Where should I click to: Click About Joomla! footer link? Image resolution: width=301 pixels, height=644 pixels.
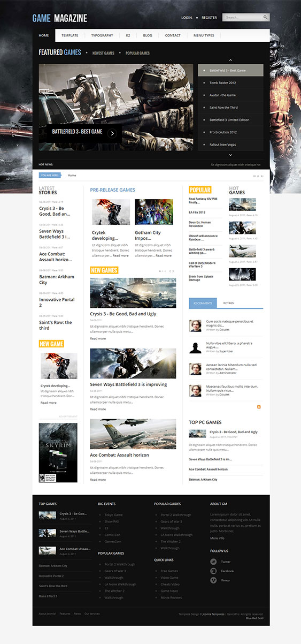click(47, 613)
